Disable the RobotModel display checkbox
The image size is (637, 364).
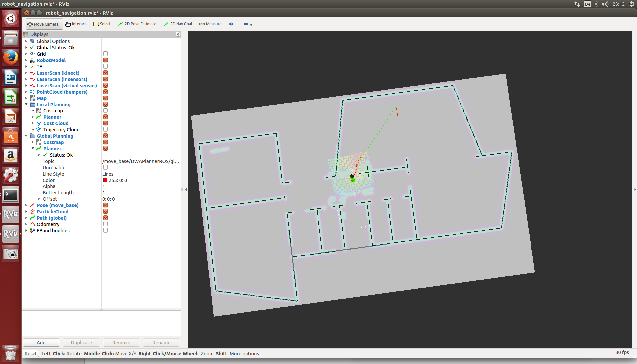(x=106, y=60)
